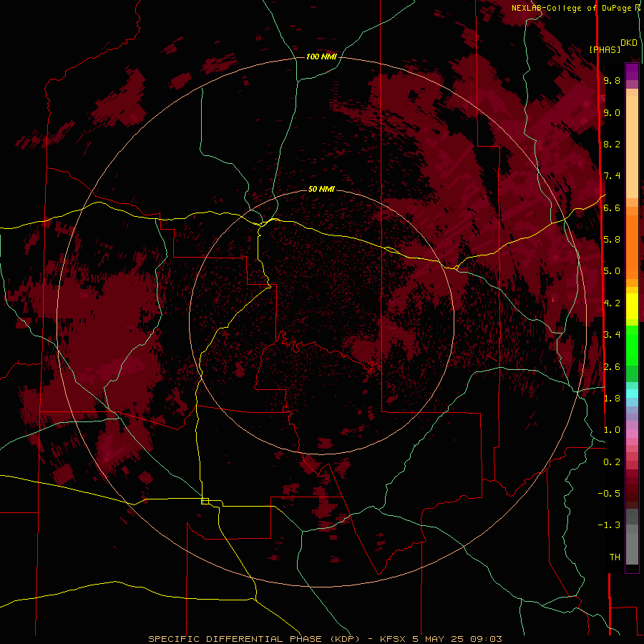Click the 0.2 legend value
The height and width of the screenshot is (644, 644).
pyautogui.click(x=612, y=462)
